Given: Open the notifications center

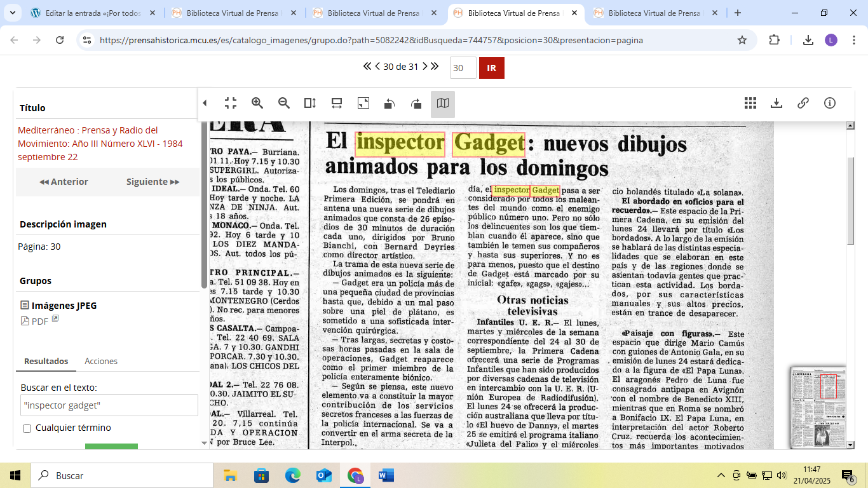Looking at the screenshot, I should pos(848,475).
